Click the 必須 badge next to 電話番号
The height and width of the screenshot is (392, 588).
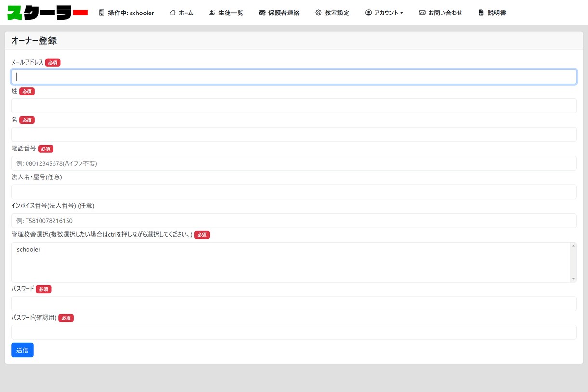[46, 149]
